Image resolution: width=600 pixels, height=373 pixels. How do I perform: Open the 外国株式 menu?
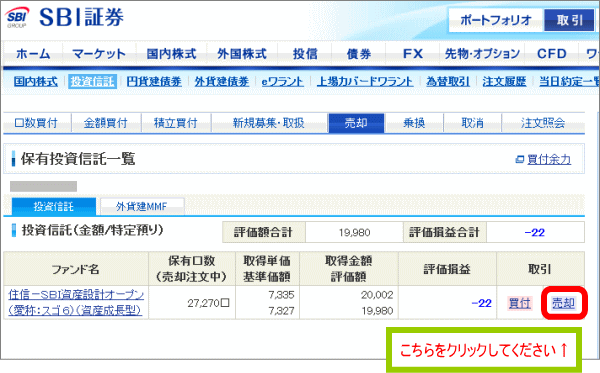pyautogui.click(x=242, y=54)
